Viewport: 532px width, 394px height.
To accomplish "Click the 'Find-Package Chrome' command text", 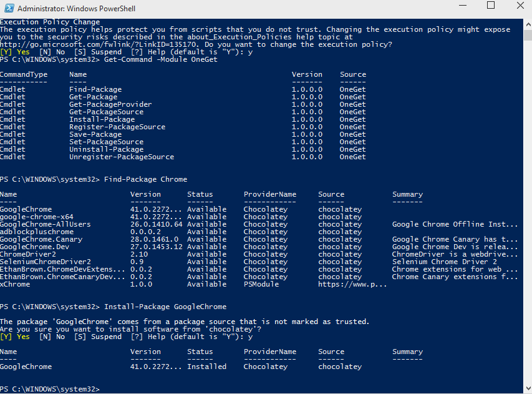I will (145, 179).
